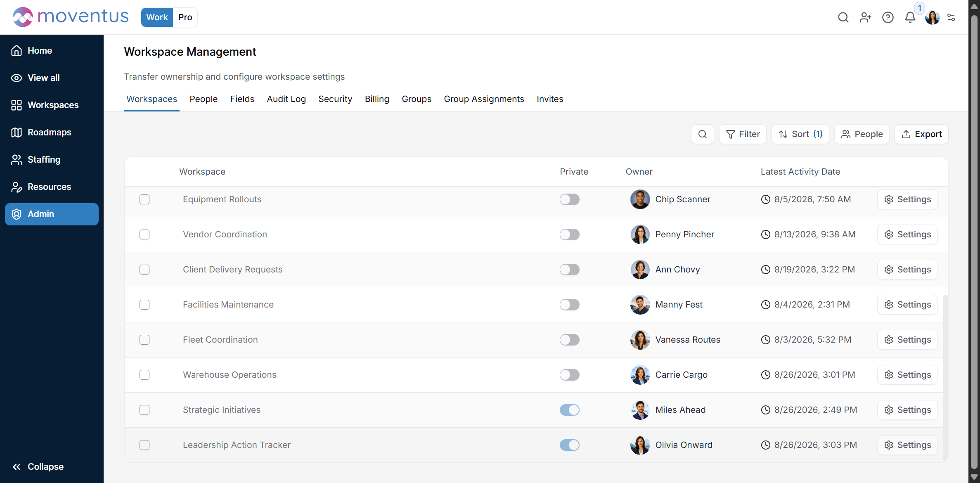Screen dimensions: 980x483
Task: Open the notifications bell icon
Action: click(910, 17)
